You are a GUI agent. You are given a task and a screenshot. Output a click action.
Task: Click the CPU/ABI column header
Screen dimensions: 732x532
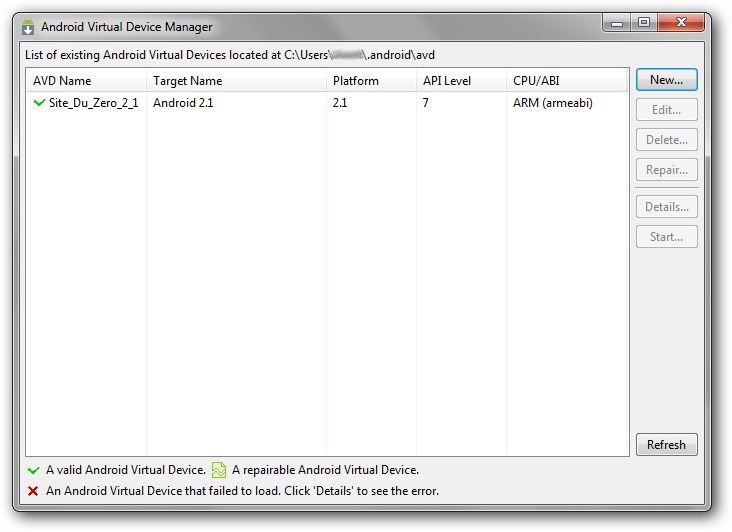[567, 81]
